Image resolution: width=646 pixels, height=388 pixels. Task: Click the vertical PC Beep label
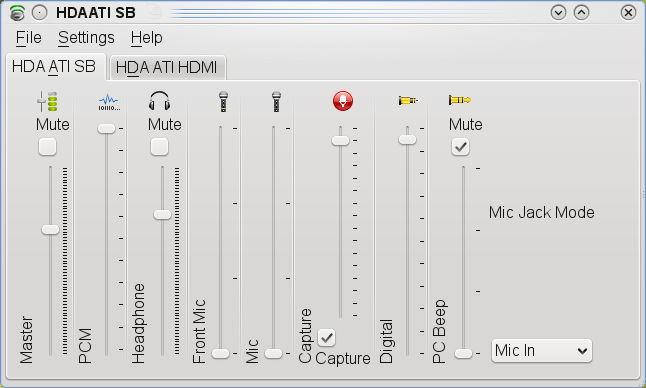point(439,332)
